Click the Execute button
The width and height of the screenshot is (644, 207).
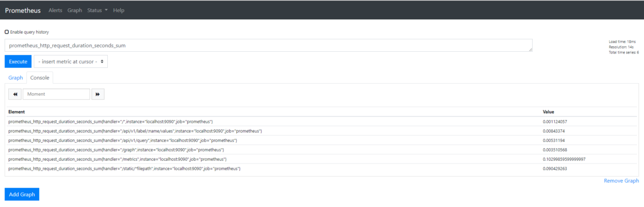pos(18,62)
